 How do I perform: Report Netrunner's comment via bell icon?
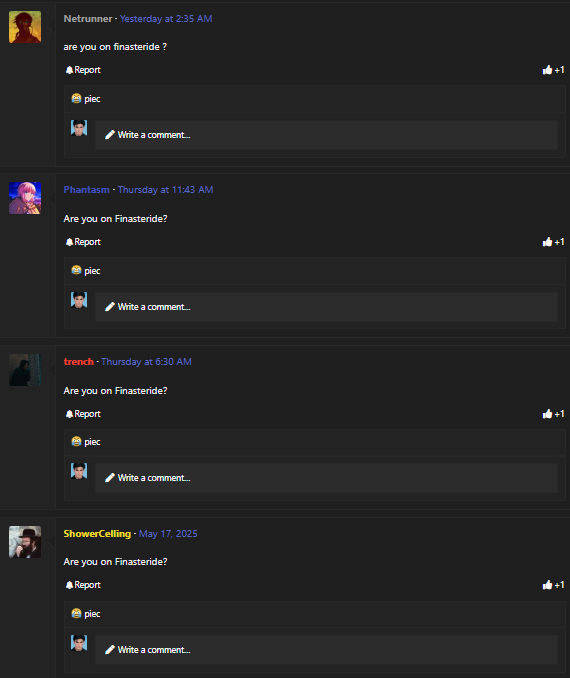tap(83, 70)
